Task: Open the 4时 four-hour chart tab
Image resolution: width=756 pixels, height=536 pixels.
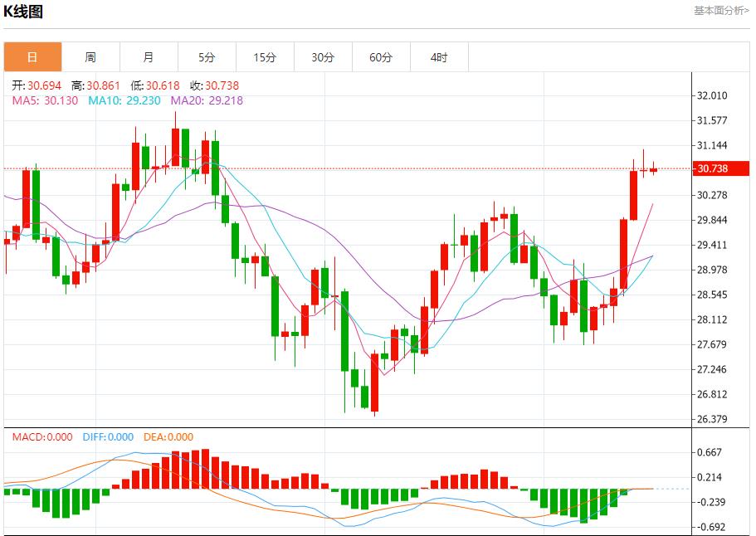Action: (439, 57)
